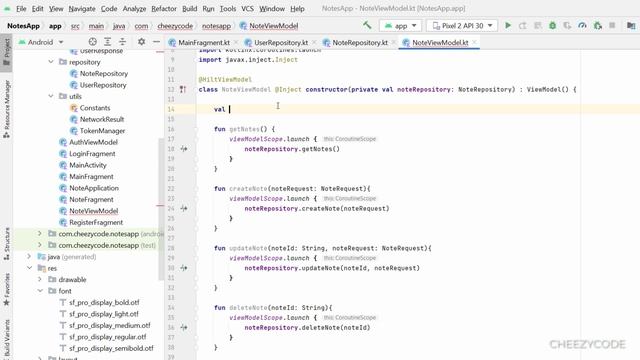The width and height of the screenshot is (640, 360).
Task: Click the Stop button in toolbar
Action: (x=612, y=25)
